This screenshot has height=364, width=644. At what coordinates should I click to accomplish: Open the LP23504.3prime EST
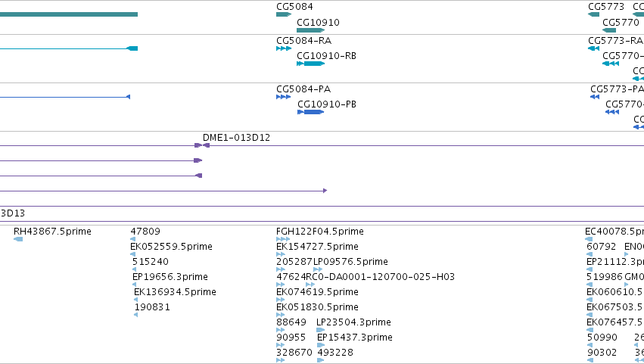pyautogui.click(x=353, y=322)
